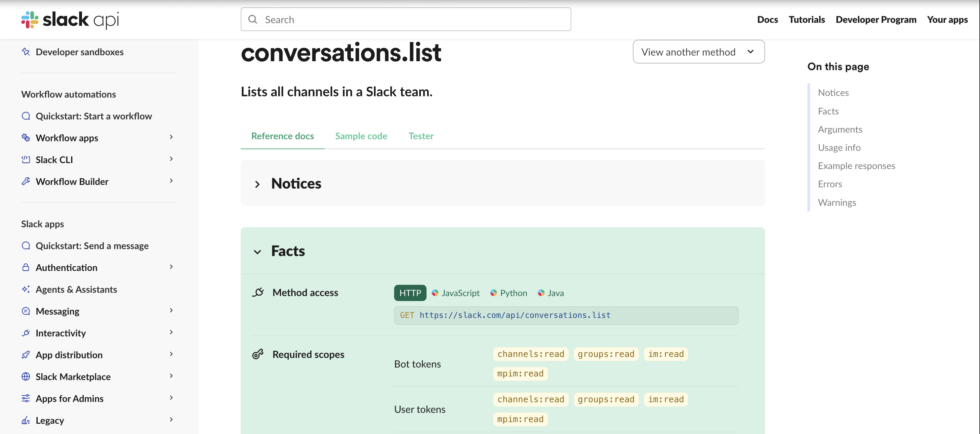Select the Authentication lock icon

pyautogui.click(x=25, y=267)
